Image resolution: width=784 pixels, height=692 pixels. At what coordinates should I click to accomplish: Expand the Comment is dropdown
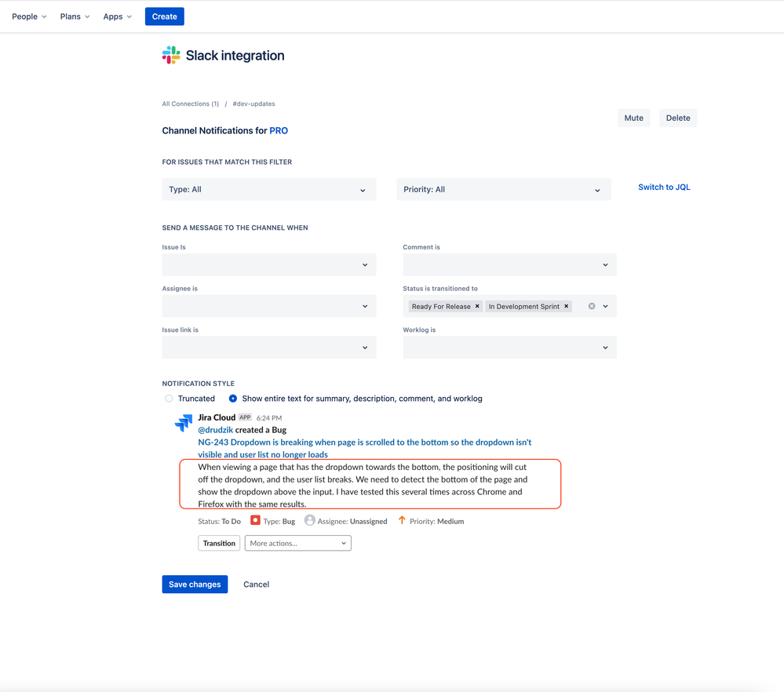[509, 264]
